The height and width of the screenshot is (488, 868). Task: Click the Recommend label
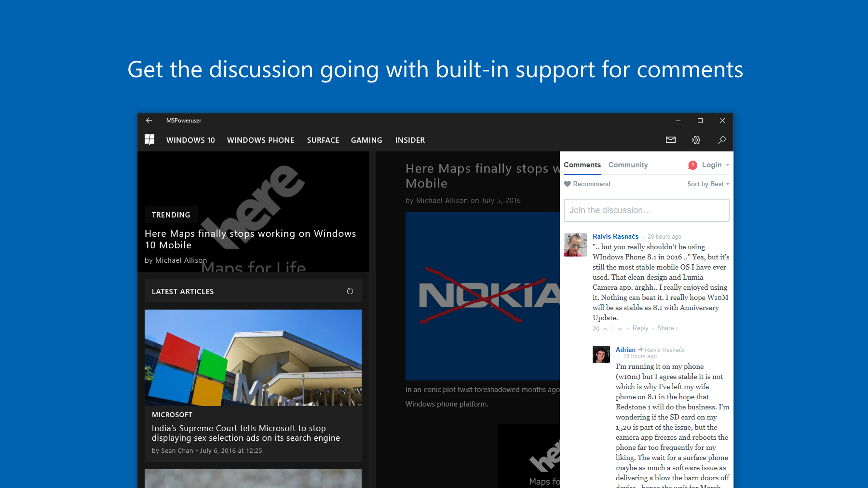[592, 184]
